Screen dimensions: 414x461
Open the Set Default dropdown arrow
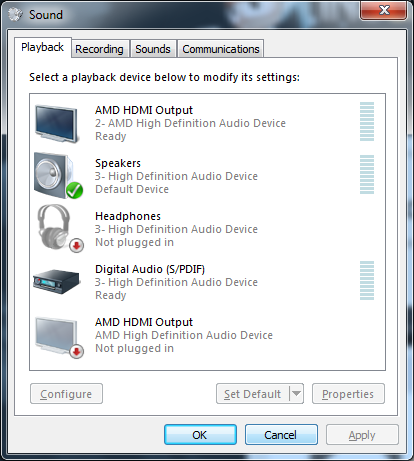click(x=296, y=394)
